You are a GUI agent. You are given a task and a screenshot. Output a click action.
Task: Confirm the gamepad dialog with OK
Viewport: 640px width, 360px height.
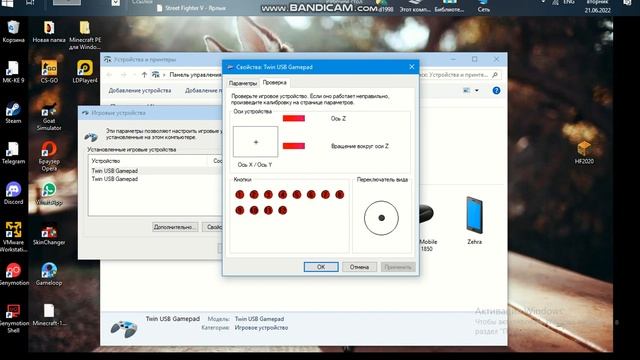click(x=321, y=267)
